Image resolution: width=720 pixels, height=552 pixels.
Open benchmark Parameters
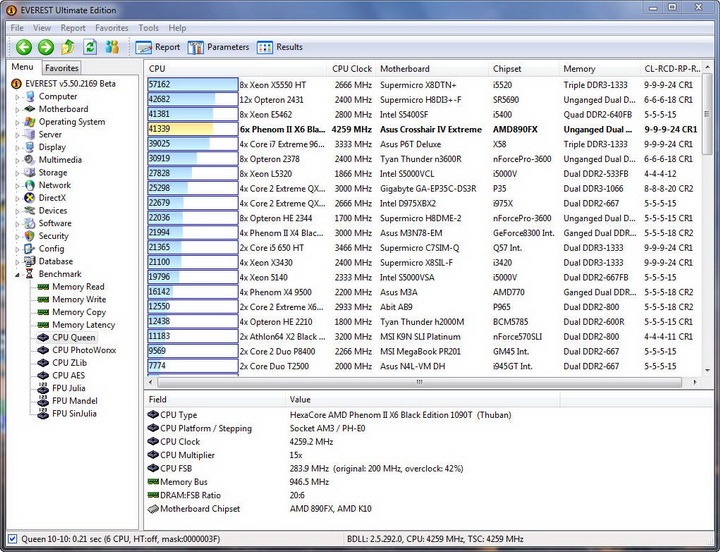[218, 47]
